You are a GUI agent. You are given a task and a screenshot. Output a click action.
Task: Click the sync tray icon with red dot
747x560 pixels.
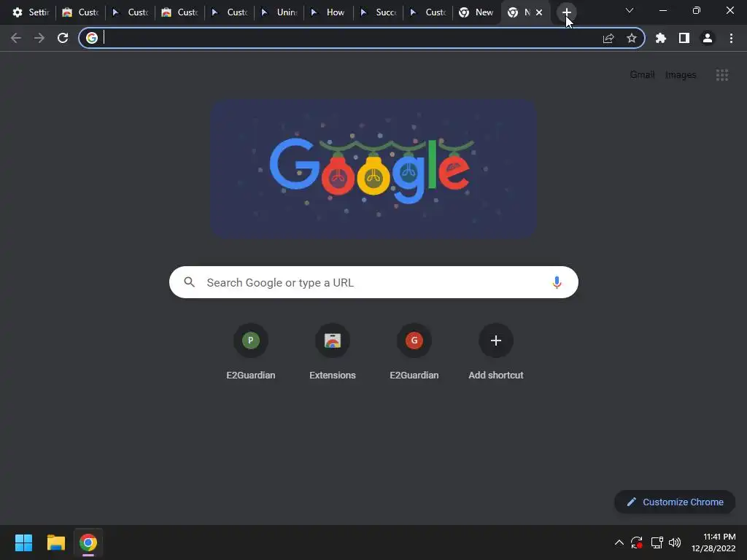[x=637, y=542]
